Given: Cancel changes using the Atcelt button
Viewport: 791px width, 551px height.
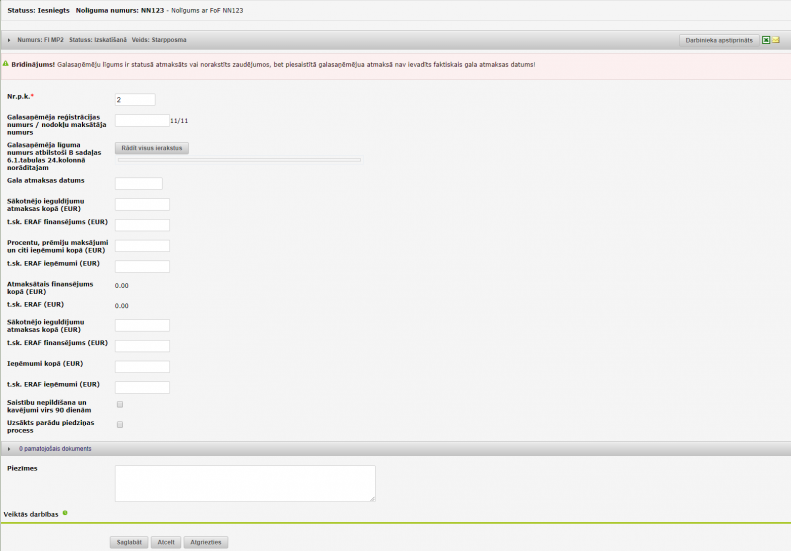Looking at the screenshot, I should (165, 542).
